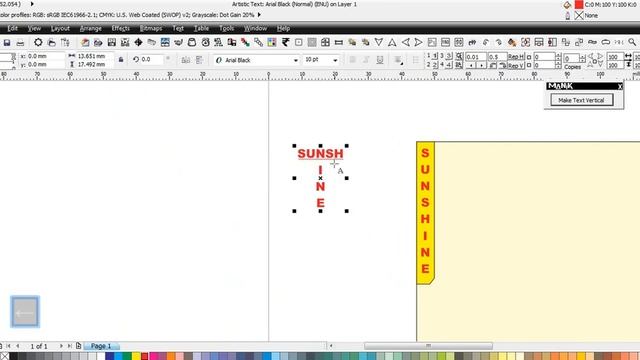Open the Text menu
Image resolution: width=640 pixels, height=360 pixels.
coord(178,28)
